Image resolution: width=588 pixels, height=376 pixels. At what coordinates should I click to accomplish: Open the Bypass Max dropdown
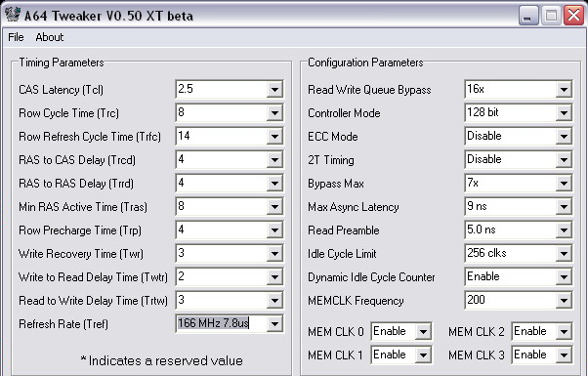pyautogui.click(x=564, y=184)
